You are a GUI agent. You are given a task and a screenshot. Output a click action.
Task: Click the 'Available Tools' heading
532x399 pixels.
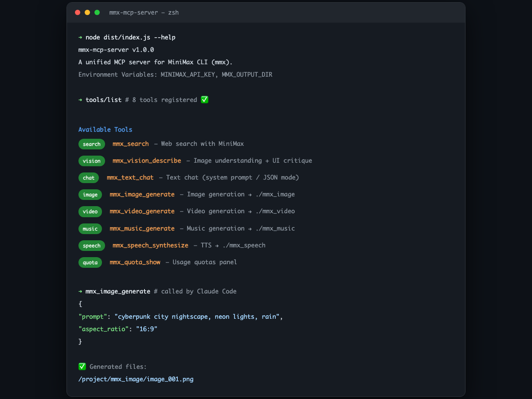click(105, 129)
